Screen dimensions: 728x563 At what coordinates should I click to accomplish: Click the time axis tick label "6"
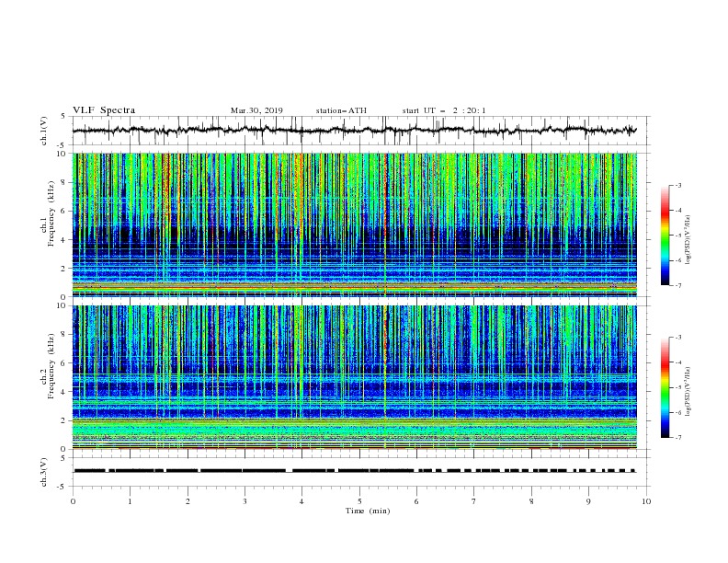pos(416,501)
